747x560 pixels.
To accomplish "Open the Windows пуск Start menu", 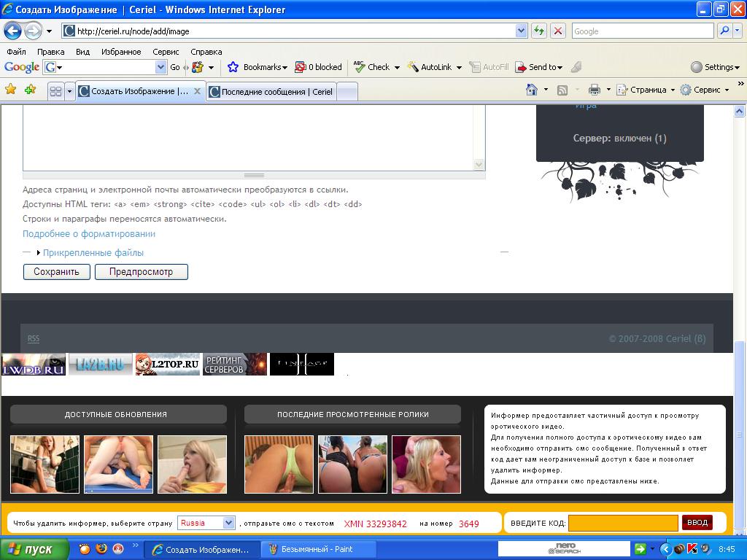I will pos(35,549).
